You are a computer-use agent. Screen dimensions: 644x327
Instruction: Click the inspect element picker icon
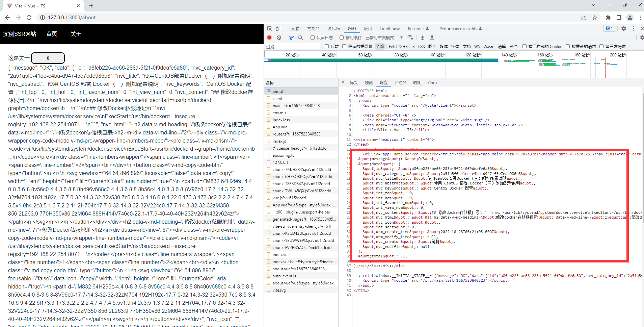point(269,29)
